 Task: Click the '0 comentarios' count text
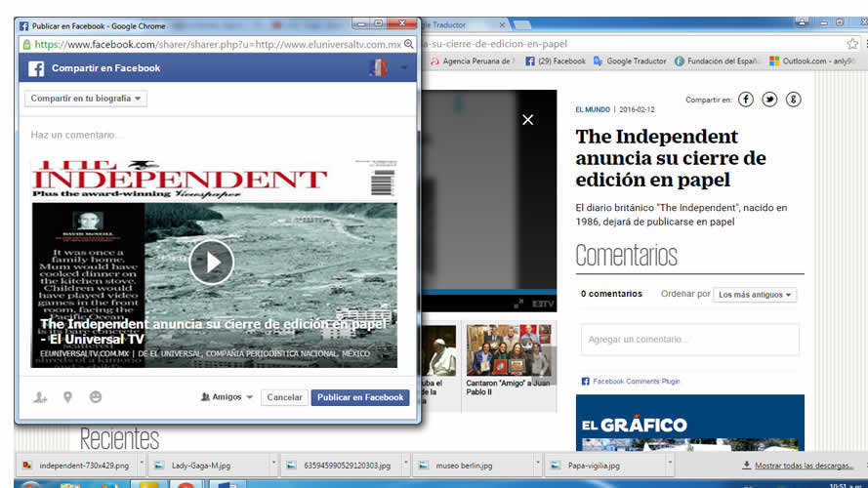611,294
